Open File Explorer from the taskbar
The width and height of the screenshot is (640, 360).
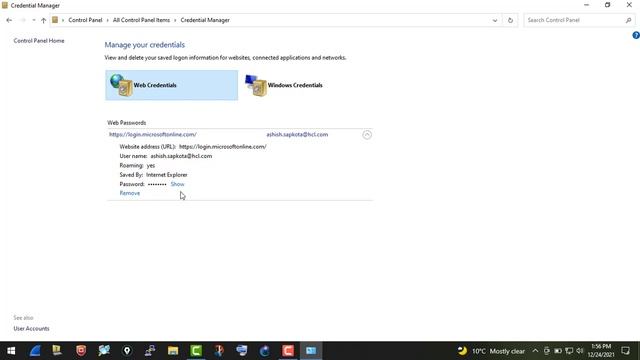pyautogui.click(x=173, y=351)
